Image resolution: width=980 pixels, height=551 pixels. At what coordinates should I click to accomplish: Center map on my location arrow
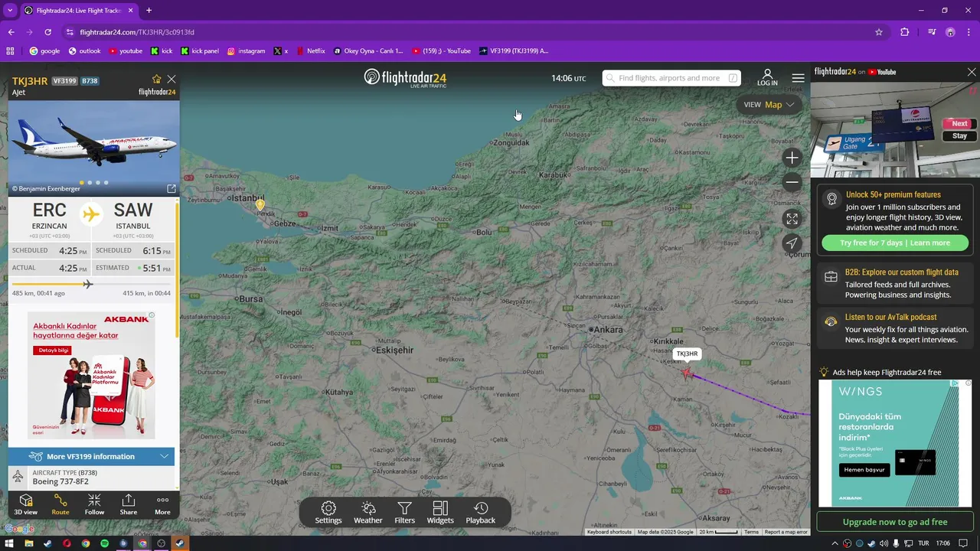click(792, 243)
